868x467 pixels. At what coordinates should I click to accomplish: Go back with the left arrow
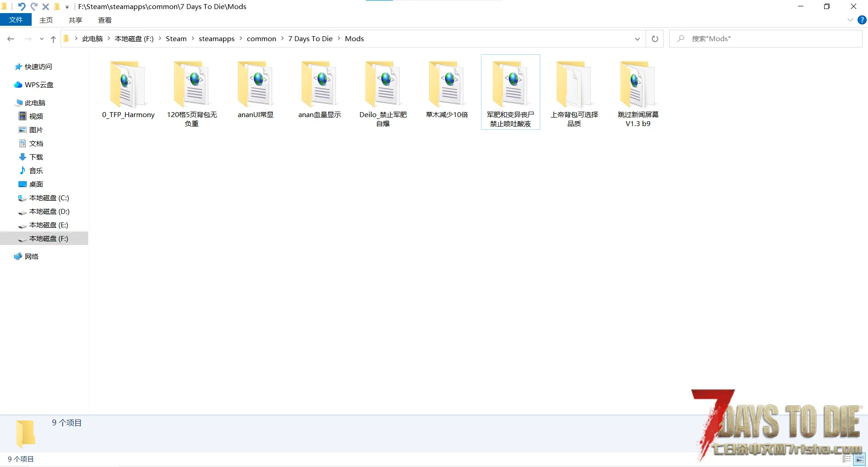pyautogui.click(x=11, y=39)
